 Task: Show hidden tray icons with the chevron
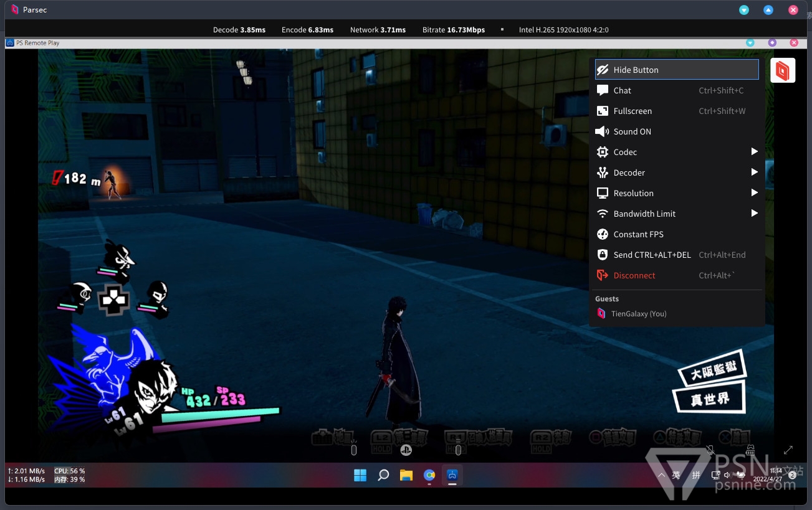coord(662,475)
